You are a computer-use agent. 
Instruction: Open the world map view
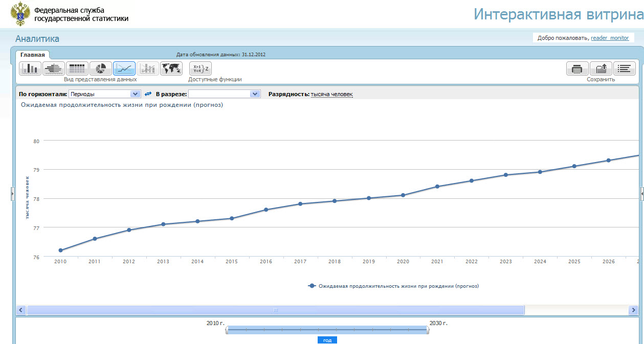pyautogui.click(x=171, y=68)
